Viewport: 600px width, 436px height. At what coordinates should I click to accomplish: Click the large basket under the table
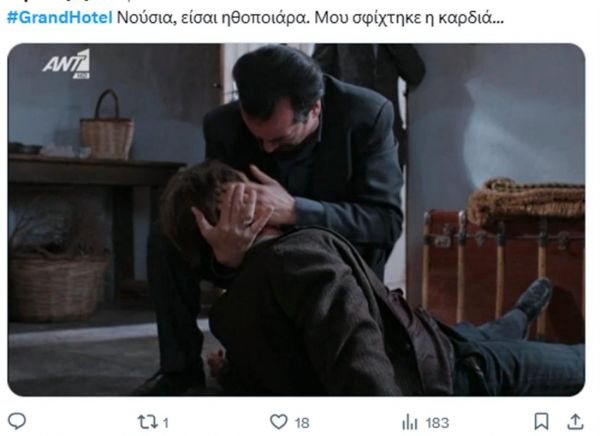(x=57, y=285)
